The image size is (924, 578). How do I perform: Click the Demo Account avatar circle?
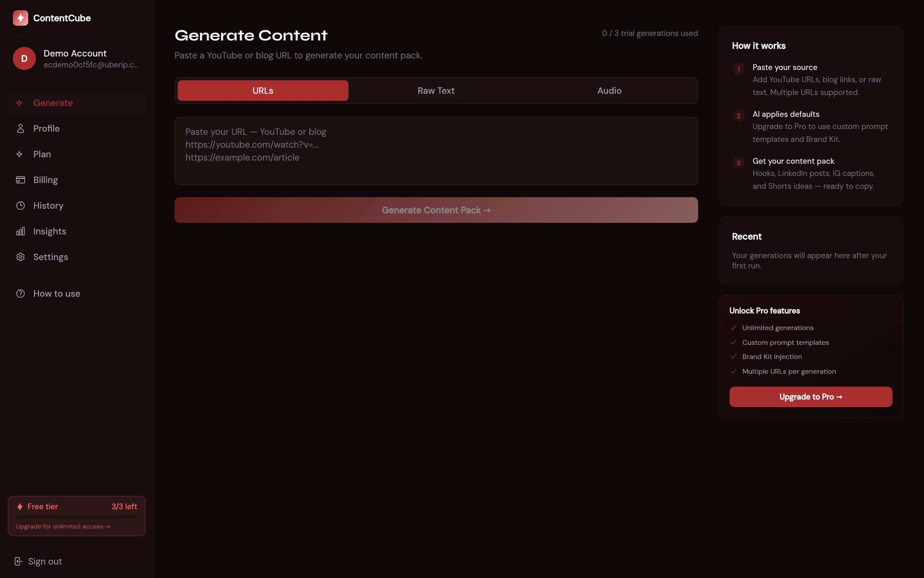coord(24,58)
